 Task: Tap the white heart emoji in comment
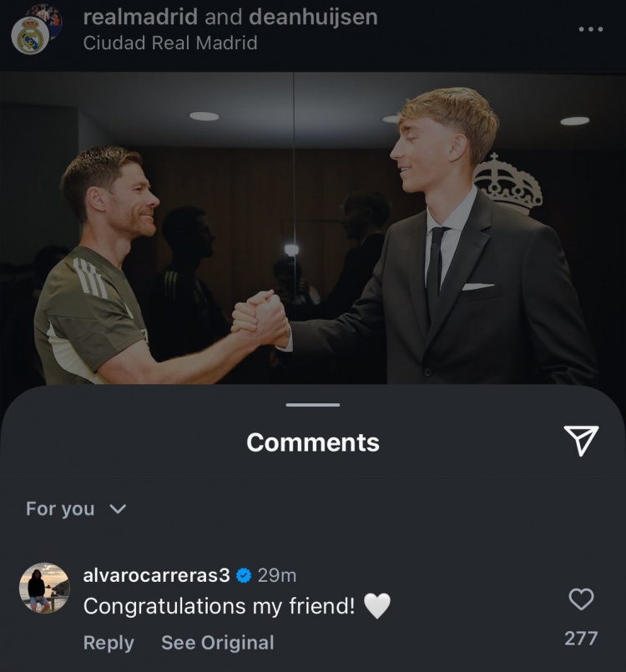[377, 606]
